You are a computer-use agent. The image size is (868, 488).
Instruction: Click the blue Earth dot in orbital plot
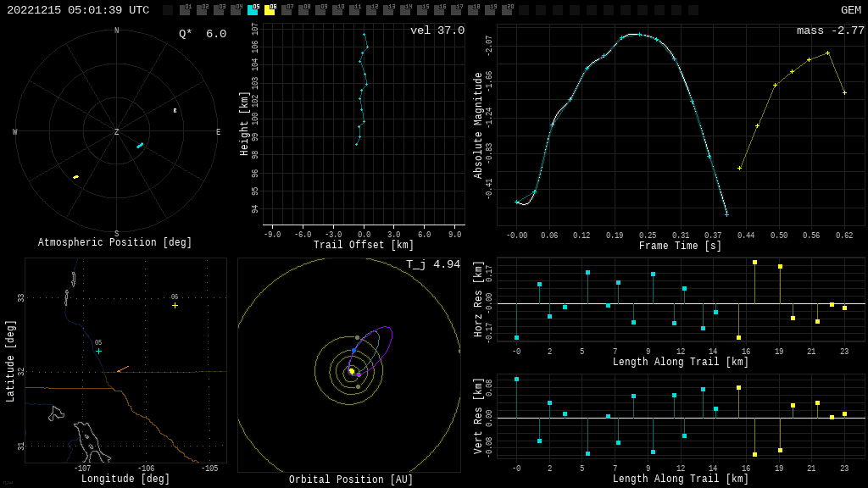click(x=354, y=350)
